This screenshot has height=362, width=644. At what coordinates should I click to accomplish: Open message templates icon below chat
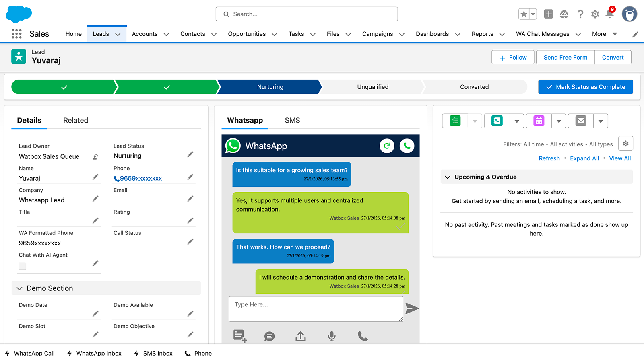coord(240,336)
